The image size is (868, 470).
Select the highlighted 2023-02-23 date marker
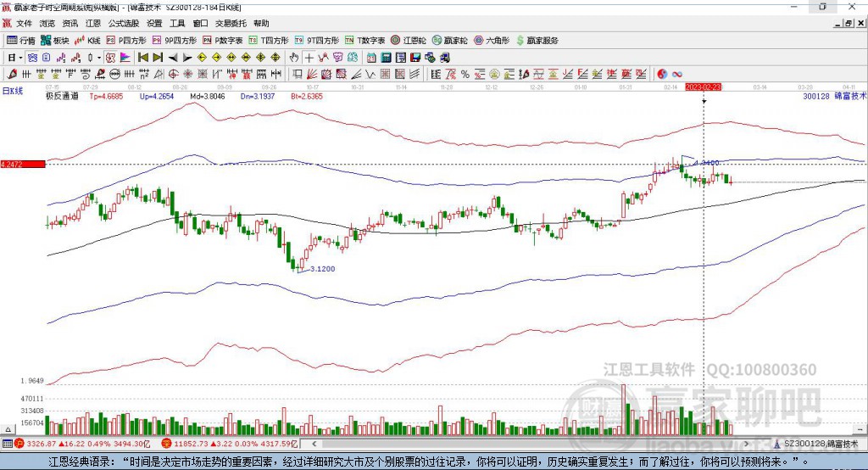[704, 87]
